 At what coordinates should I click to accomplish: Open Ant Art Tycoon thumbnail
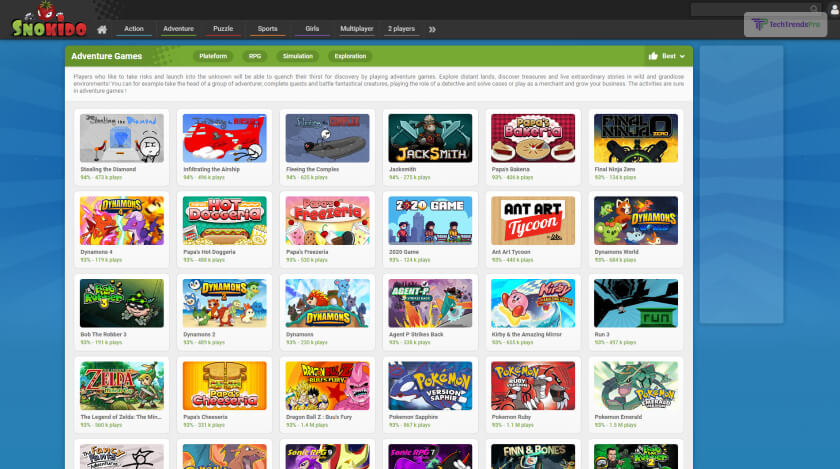tap(533, 220)
